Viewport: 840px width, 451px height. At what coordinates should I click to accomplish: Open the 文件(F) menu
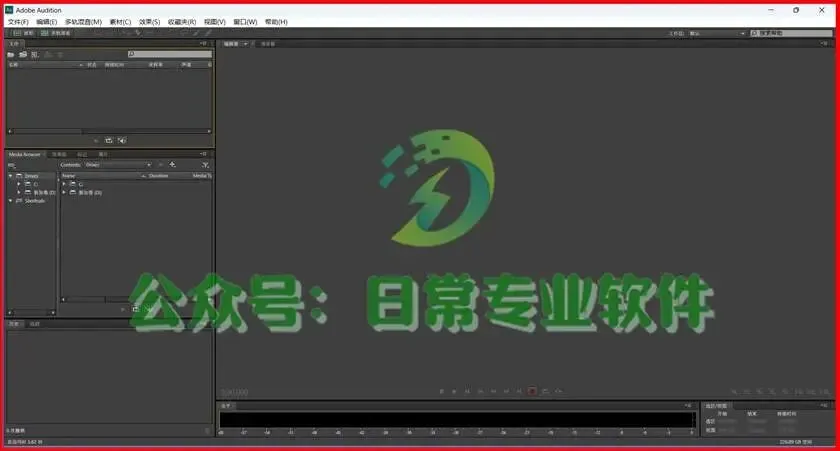click(18, 22)
